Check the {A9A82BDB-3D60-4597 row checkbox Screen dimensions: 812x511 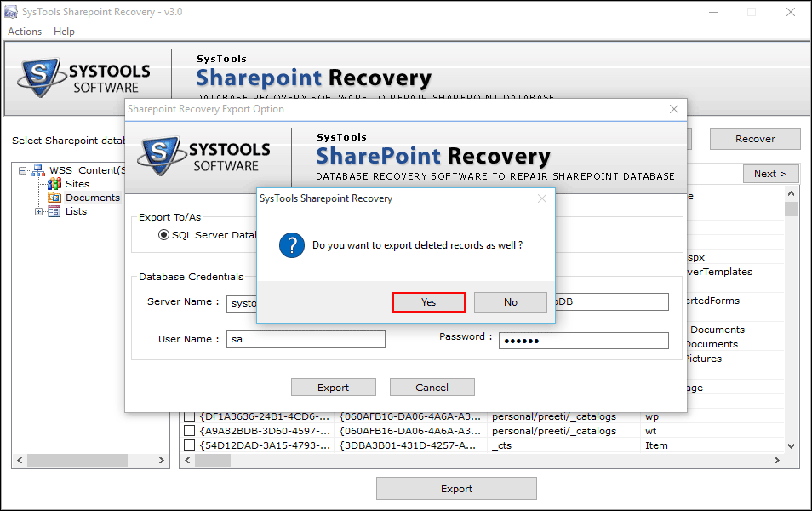190,431
